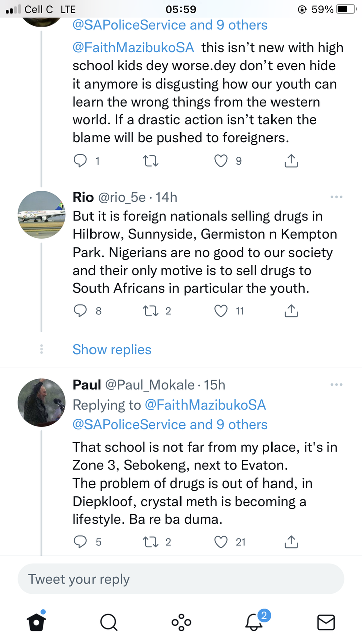Screen dimensions: 362x644
Task: Open the Home tab in bottom bar
Action: click(x=36, y=622)
